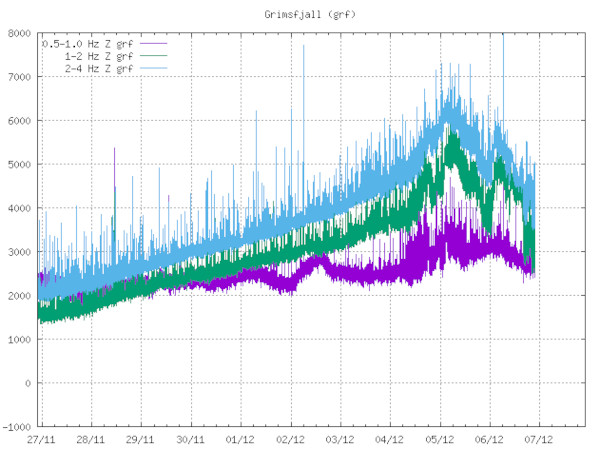Image resolution: width=600 pixels, height=449 pixels.
Task: Click the 0 value on y-axis
Action: coord(29,383)
